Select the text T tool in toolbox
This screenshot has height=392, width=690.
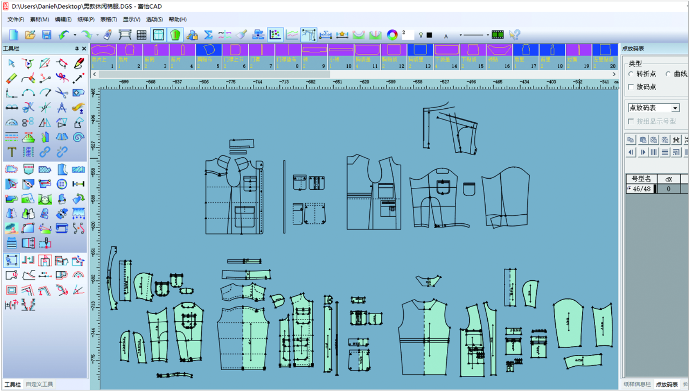11,152
